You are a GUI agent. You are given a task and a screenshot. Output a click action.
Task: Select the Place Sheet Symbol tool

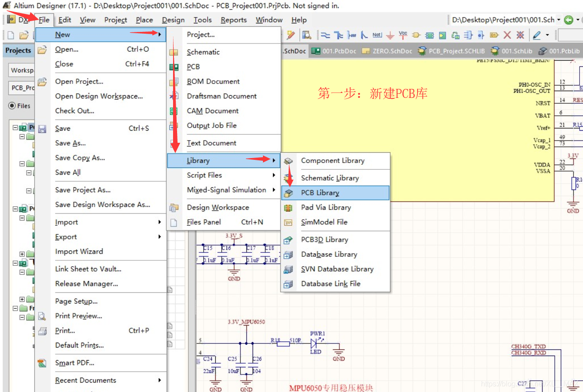coord(429,35)
